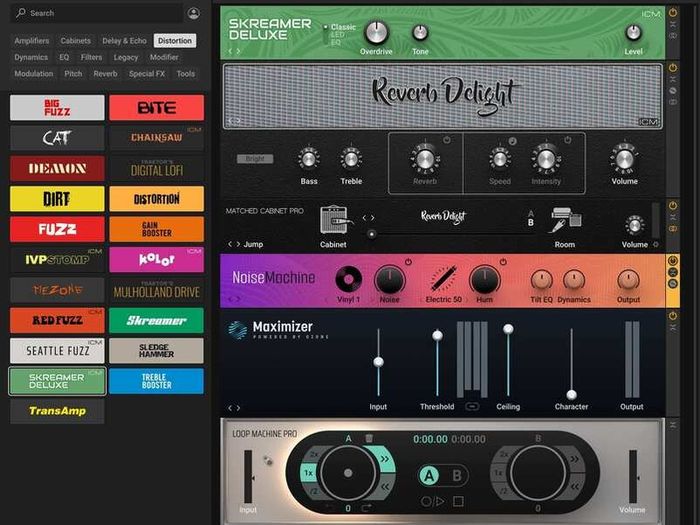This screenshot has height=525, width=700.
Task: Select the Reverb category tab
Action: click(105, 74)
